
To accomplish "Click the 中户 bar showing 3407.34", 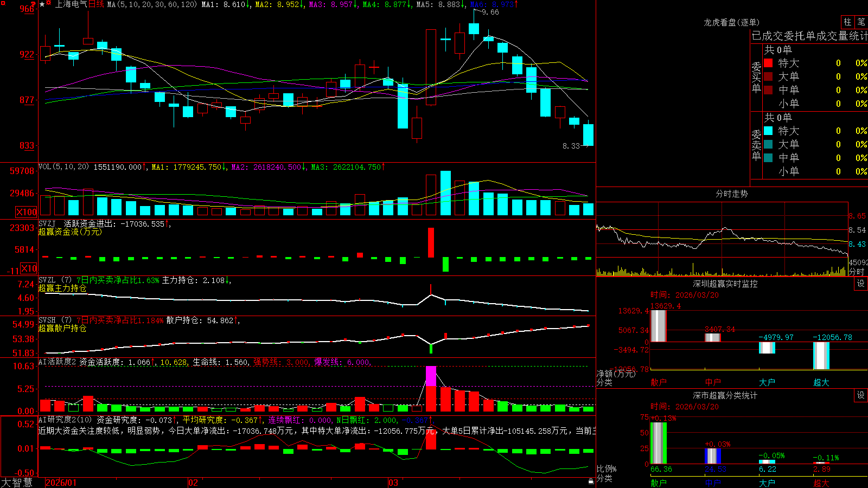I will [713, 337].
